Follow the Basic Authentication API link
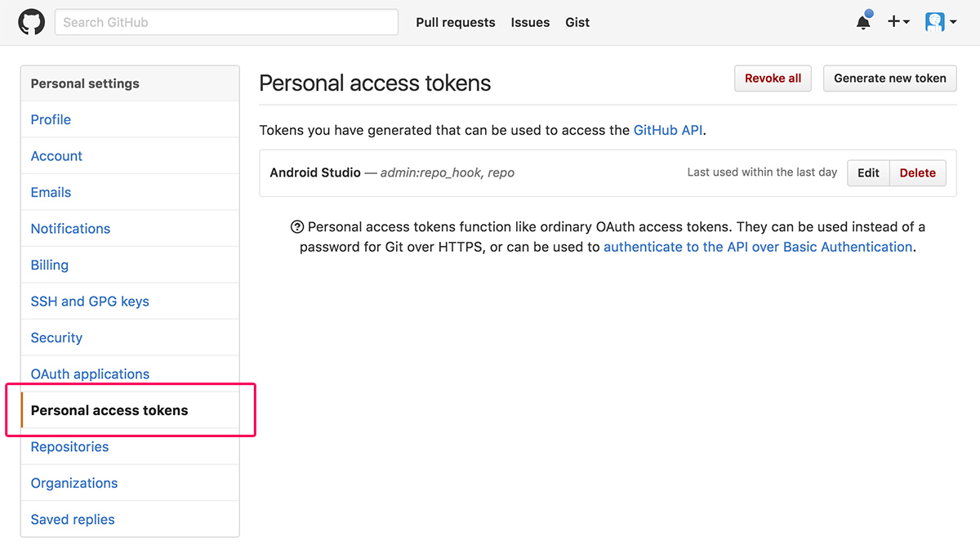980x550 pixels. coord(758,247)
